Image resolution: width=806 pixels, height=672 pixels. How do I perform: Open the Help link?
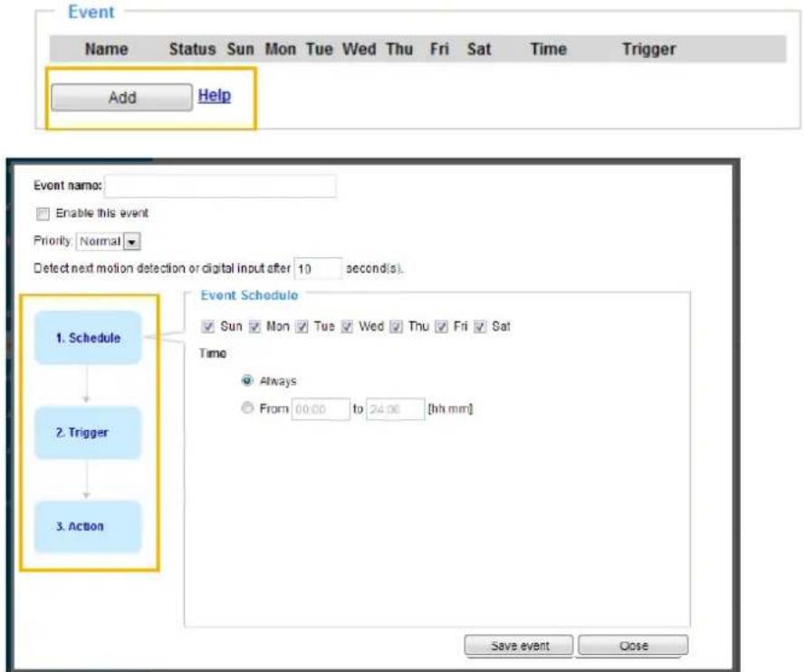(x=215, y=96)
